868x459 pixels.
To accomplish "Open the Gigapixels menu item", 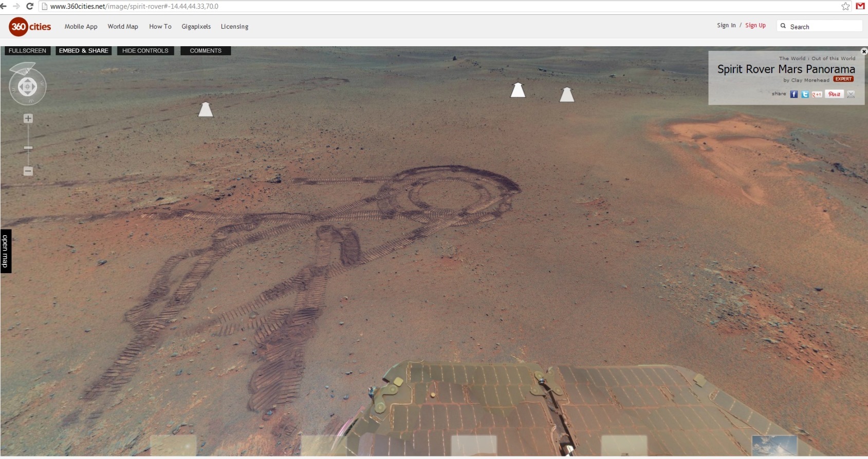I will tap(196, 27).
